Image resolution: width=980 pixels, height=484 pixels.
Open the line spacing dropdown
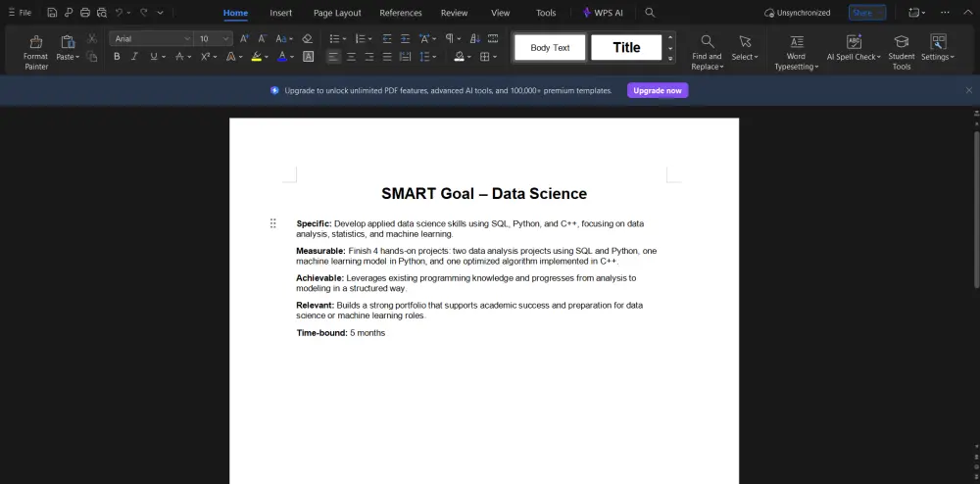(x=434, y=56)
